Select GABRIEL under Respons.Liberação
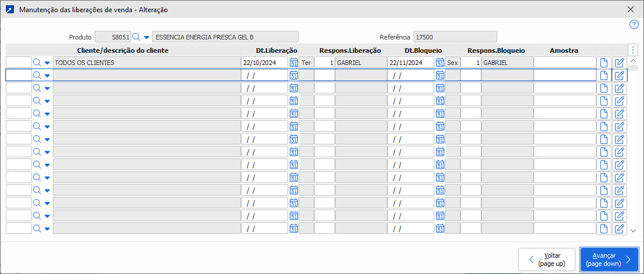 [x=361, y=63]
